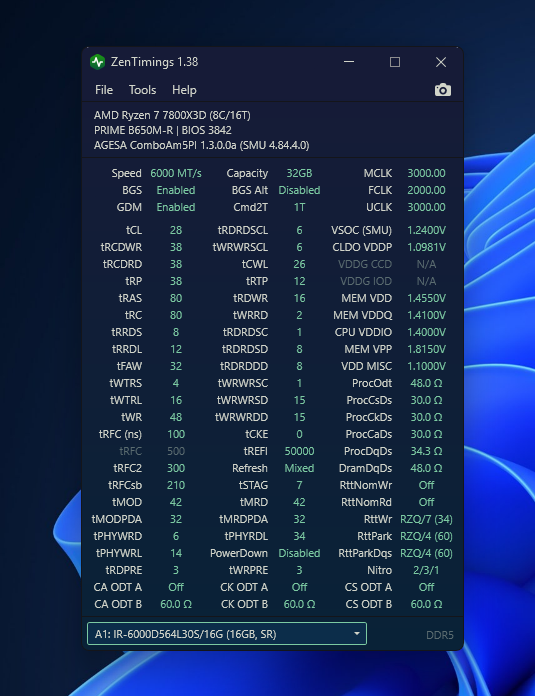Click the CA ODT B value 60.0 Ω
Screen dimensions: 535x696
176,605
